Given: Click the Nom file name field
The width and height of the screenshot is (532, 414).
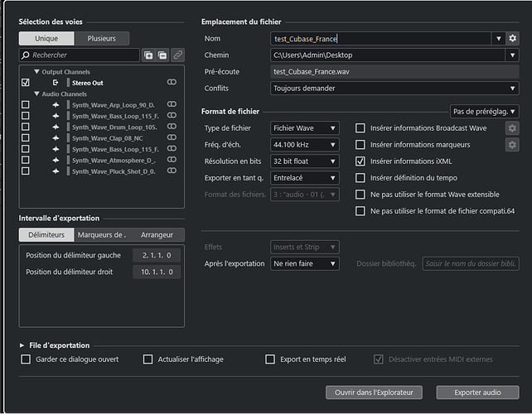Looking at the screenshot, I should [380, 39].
